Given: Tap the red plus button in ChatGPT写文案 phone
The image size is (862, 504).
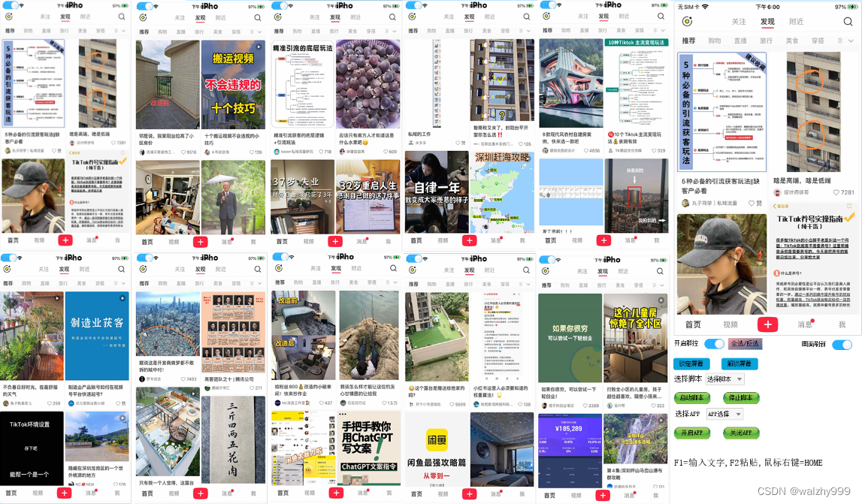Looking at the screenshot, I should click(337, 493).
